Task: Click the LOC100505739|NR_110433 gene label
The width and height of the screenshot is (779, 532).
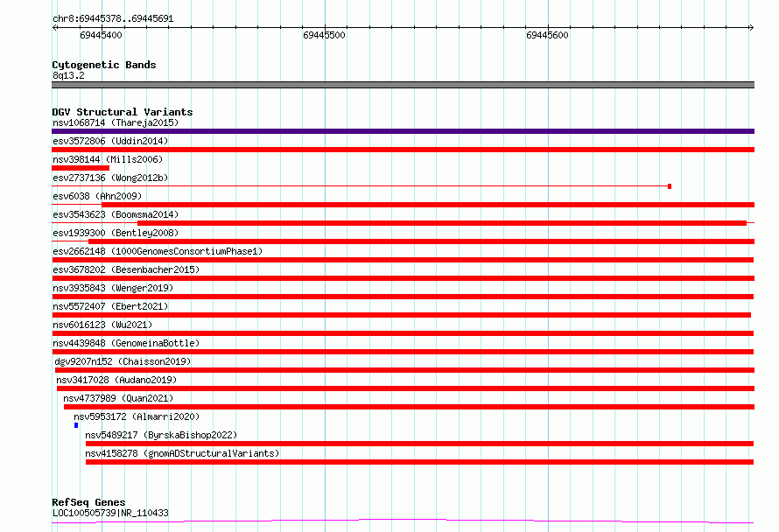Action: [x=110, y=513]
